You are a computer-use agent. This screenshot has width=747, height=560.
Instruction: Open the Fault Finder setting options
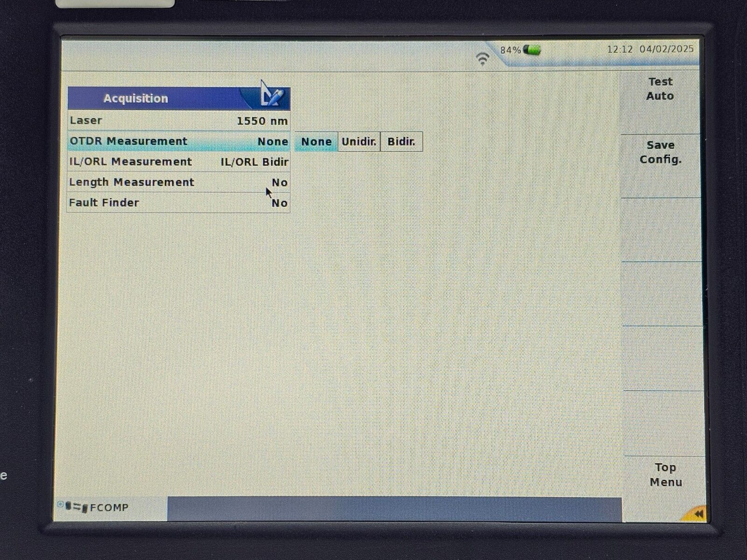179,202
